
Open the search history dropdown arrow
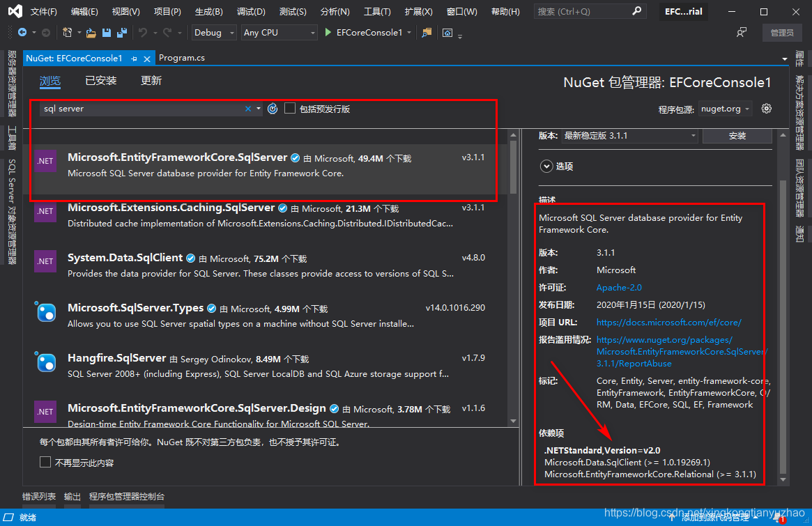(259, 109)
